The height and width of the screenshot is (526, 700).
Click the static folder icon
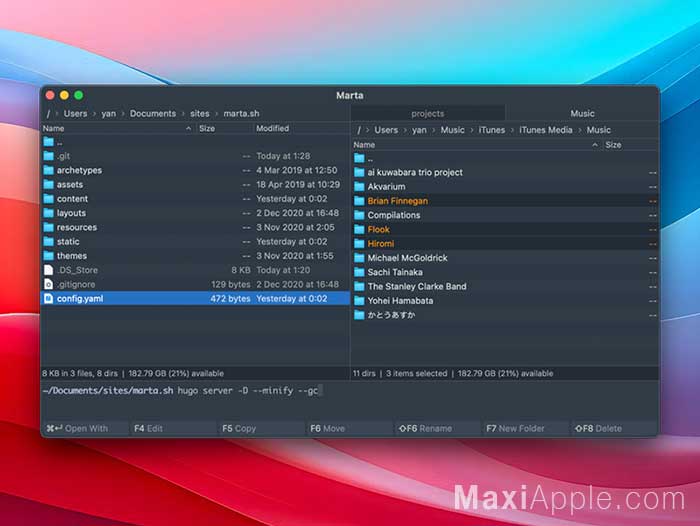pos(49,242)
